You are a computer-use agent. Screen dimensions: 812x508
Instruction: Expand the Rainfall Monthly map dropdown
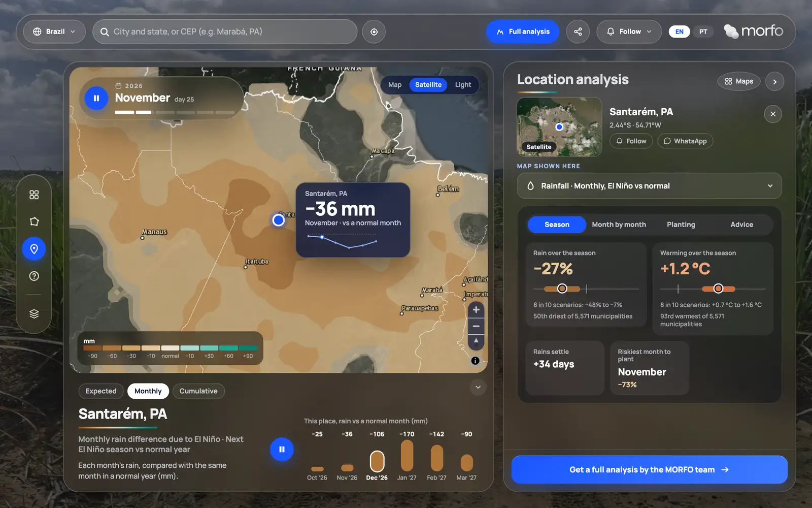[649, 186]
